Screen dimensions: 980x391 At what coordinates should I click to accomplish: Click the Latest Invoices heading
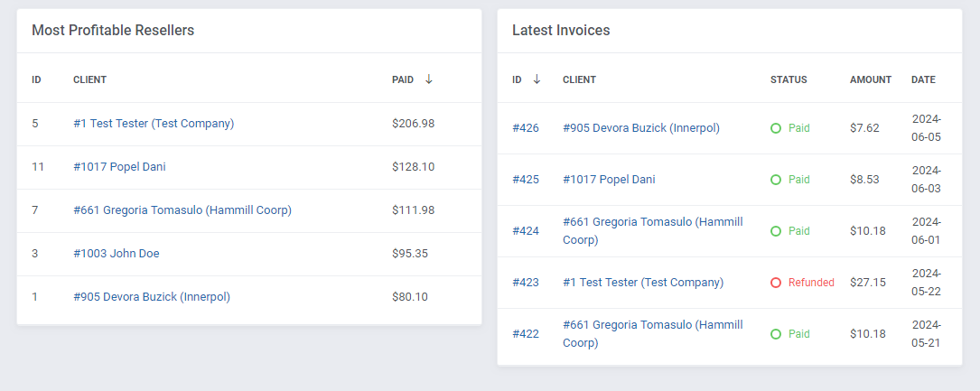(x=561, y=30)
